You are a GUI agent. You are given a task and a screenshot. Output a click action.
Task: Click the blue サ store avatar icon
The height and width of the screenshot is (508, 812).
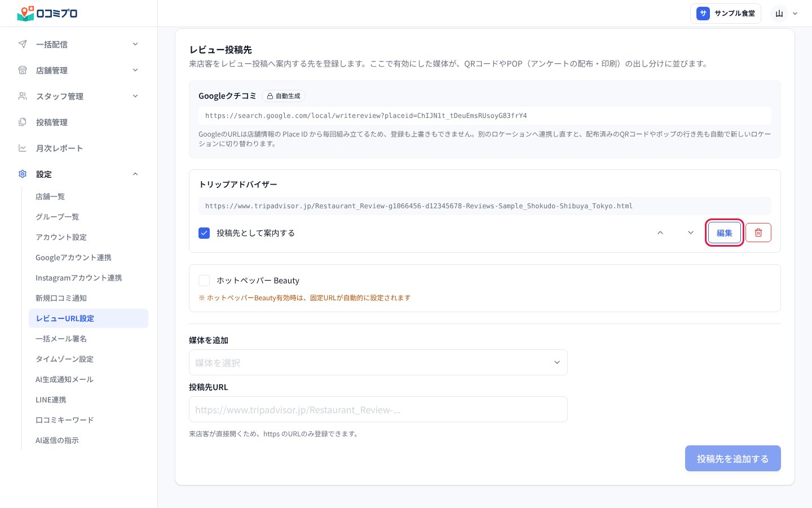(x=703, y=14)
